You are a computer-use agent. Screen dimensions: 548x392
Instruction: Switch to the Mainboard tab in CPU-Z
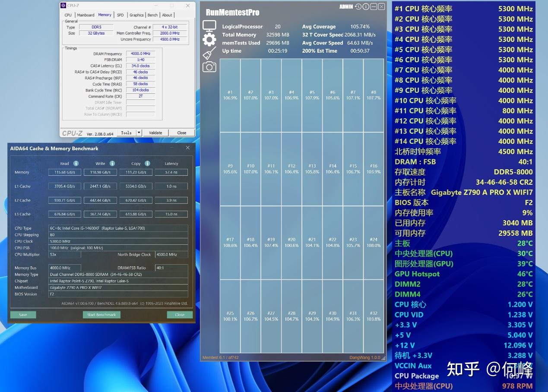pos(86,15)
